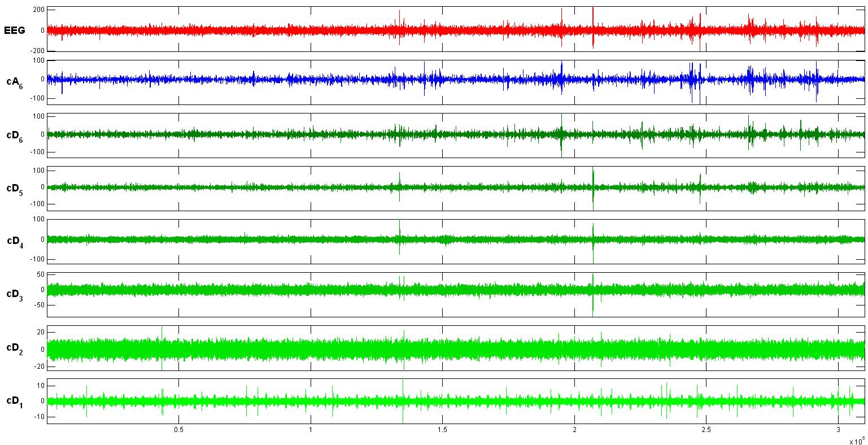Select the red EEG signal trace
The height and width of the screenshot is (445, 868).
pos(456,29)
